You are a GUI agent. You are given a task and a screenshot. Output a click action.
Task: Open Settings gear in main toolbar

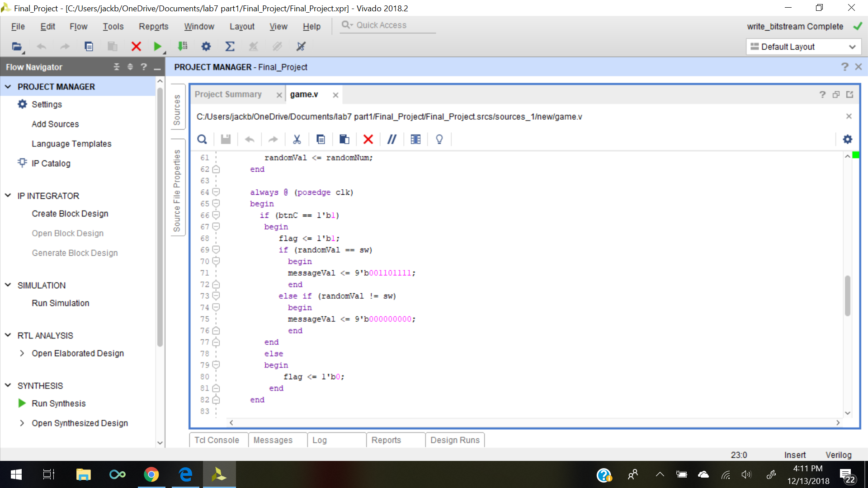(206, 46)
